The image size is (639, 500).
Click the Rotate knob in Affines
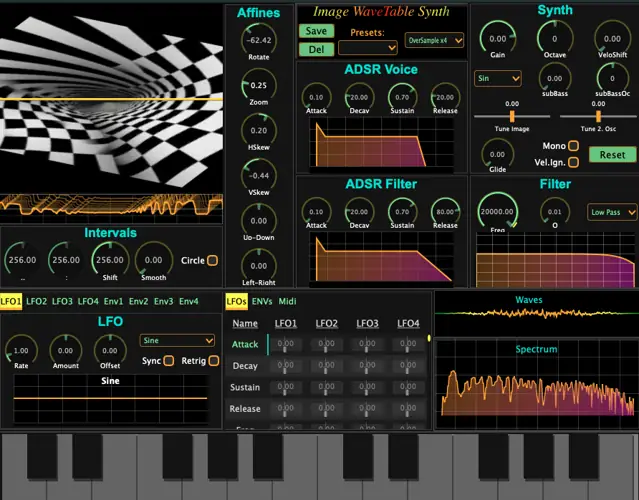pyautogui.click(x=260, y=40)
